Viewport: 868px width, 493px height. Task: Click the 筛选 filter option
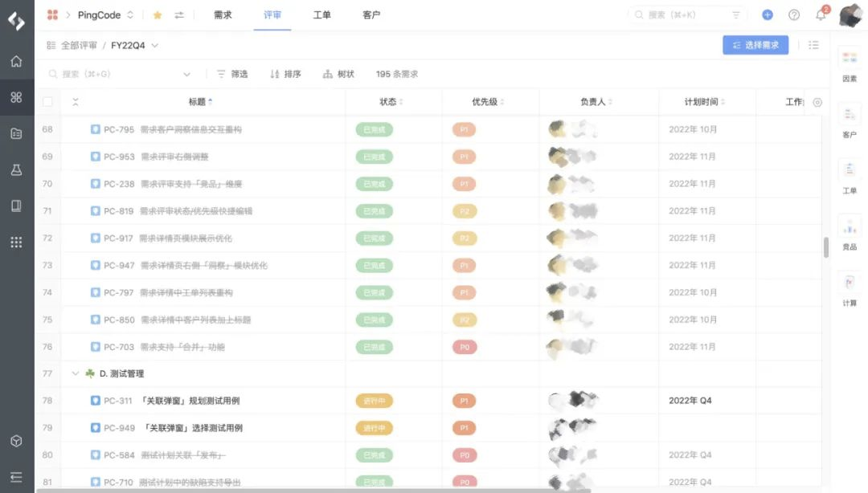pyautogui.click(x=237, y=73)
